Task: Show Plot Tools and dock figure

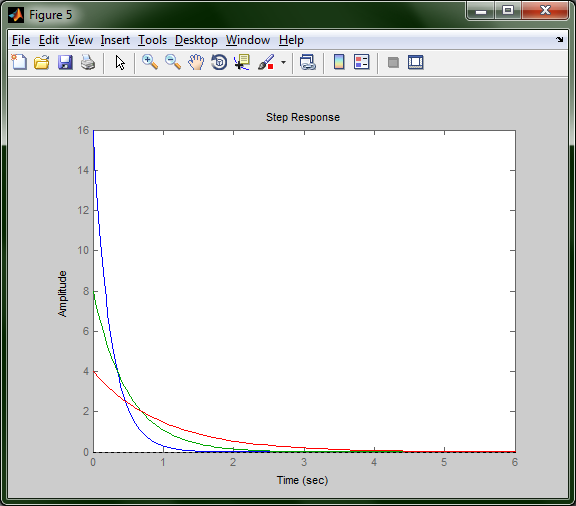Action: click(416, 62)
